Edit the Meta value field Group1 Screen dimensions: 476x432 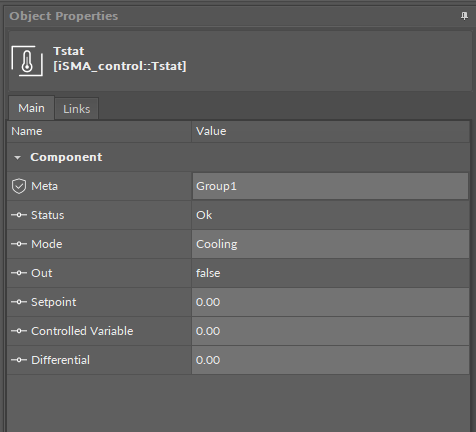click(330, 186)
